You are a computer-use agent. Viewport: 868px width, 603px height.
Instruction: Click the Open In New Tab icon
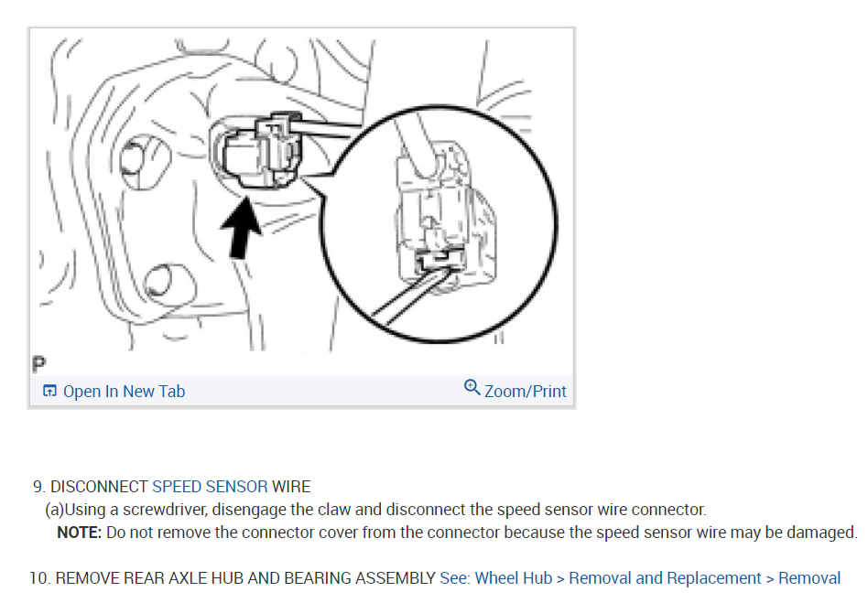tap(49, 391)
